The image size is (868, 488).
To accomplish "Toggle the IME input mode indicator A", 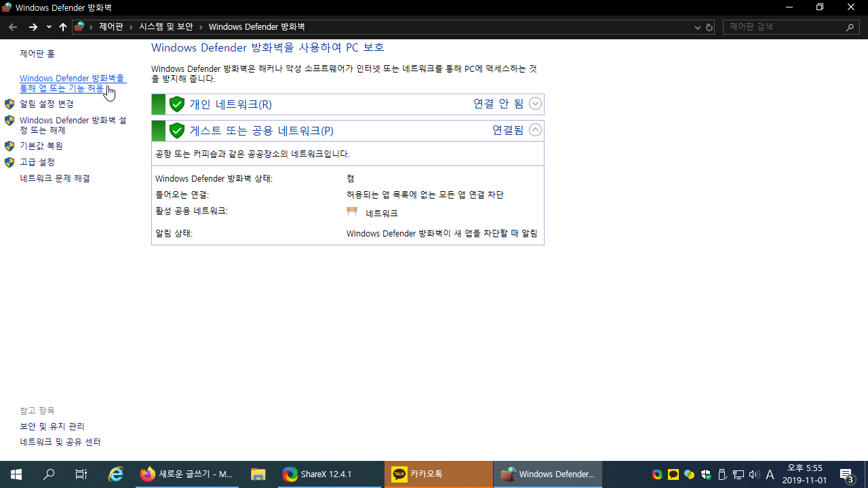I will click(x=770, y=474).
